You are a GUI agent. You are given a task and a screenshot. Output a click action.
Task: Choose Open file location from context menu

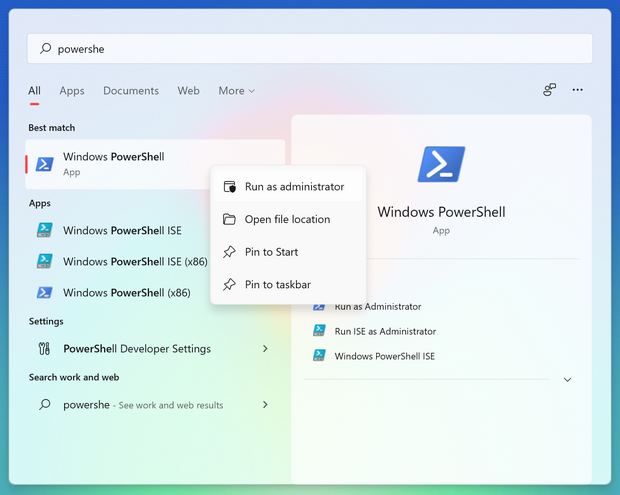[289, 219]
